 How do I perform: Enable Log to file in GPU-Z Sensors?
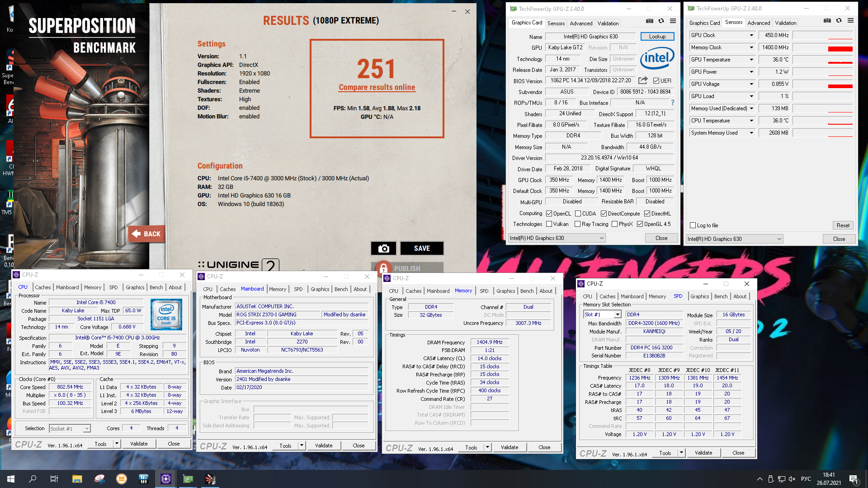tap(693, 225)
